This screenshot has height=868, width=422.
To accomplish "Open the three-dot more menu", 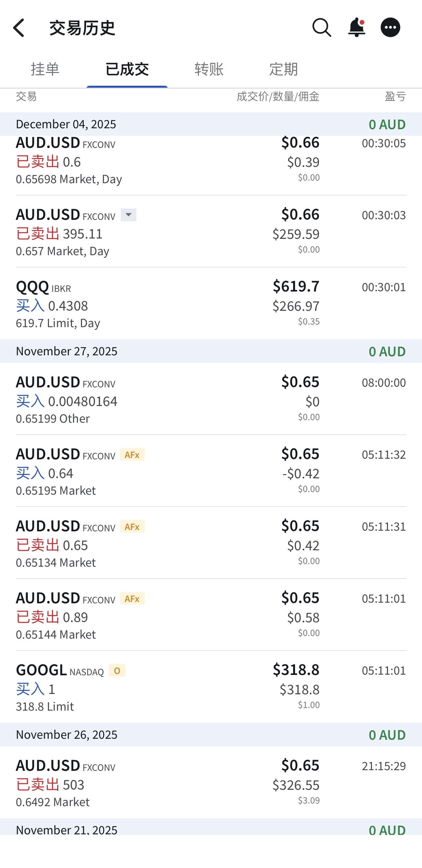I will (390, 27).
